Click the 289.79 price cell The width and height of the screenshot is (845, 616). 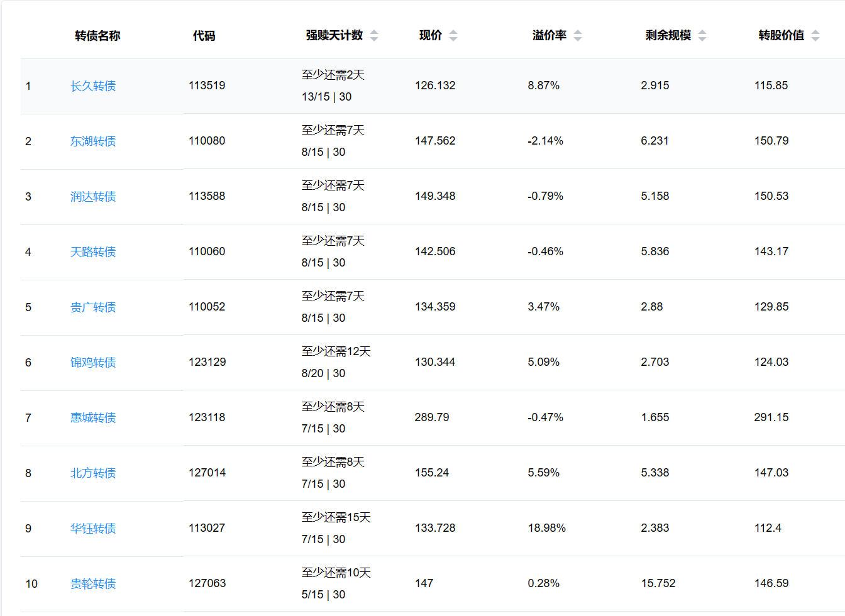coord(432,417)
